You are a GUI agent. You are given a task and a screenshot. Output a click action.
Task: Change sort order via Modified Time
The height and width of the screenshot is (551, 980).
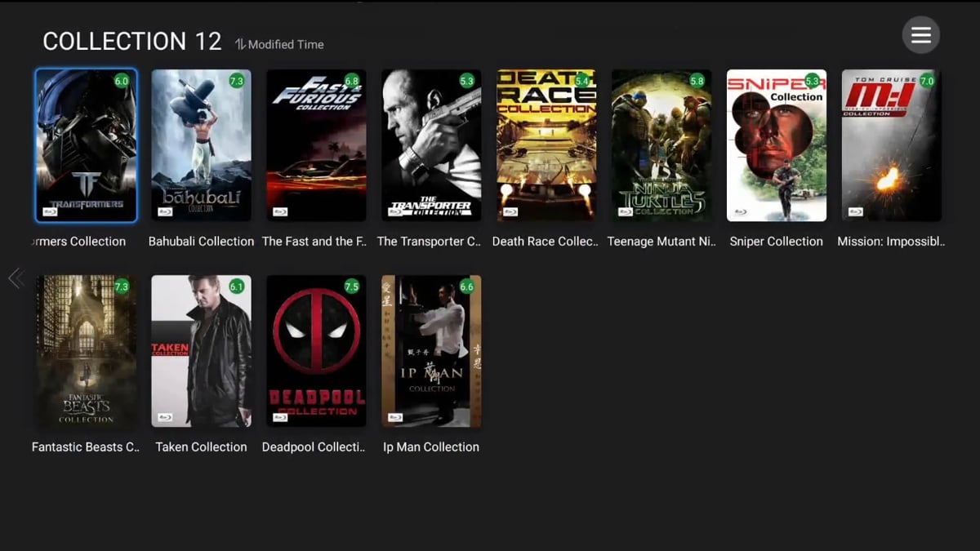[x=279, y=44]
